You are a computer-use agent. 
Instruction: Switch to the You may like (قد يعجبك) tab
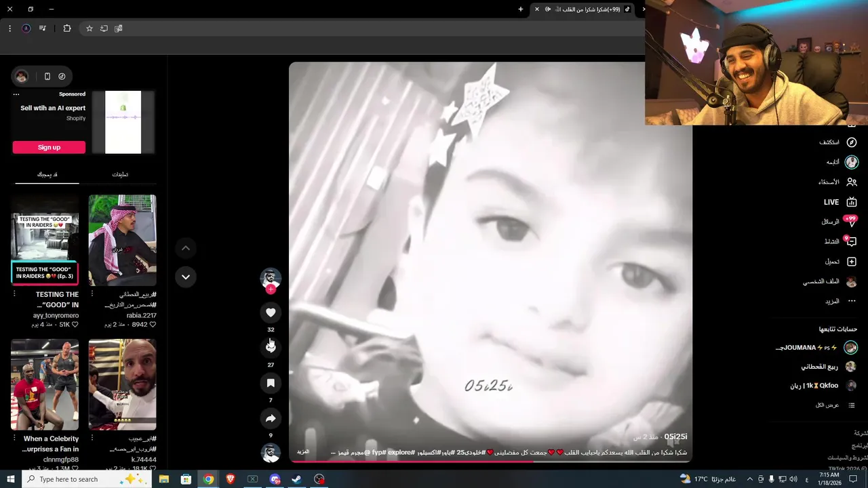(x=47, y=174)
